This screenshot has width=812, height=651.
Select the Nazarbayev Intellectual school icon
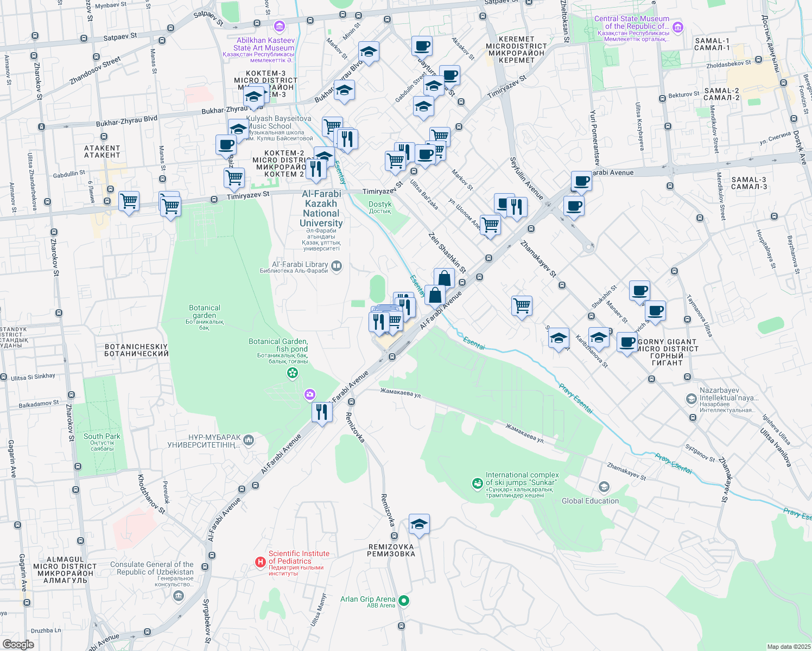[691, 399]
